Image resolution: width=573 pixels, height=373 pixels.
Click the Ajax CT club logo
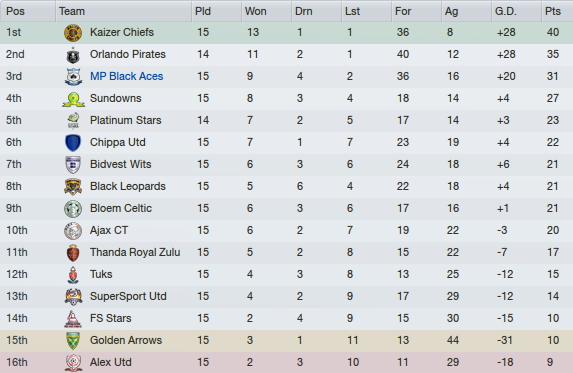pyautogui.click(x=73, y=231)
